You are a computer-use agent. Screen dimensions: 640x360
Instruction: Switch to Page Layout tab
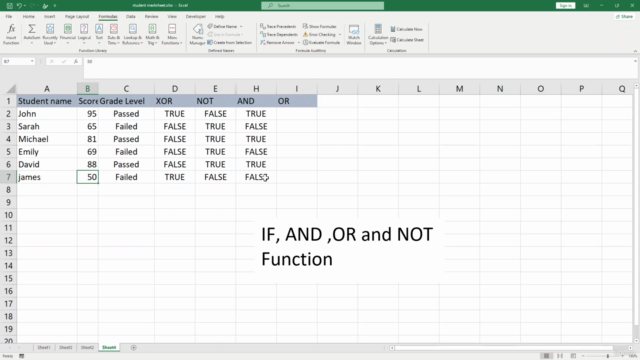tap(77, 17)
